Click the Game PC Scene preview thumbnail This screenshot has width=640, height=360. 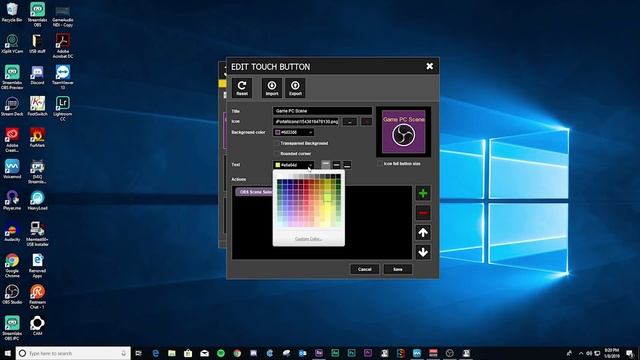point(403,132)
